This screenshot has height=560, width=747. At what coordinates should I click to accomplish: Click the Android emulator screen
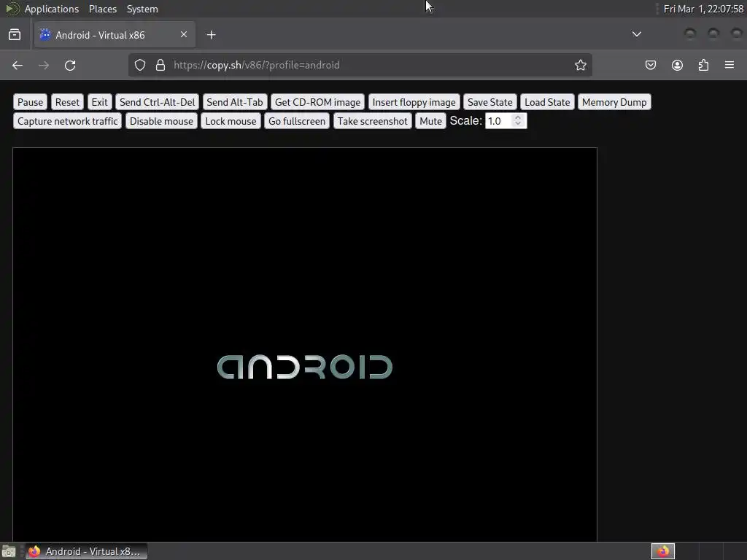tap(305, 344)
